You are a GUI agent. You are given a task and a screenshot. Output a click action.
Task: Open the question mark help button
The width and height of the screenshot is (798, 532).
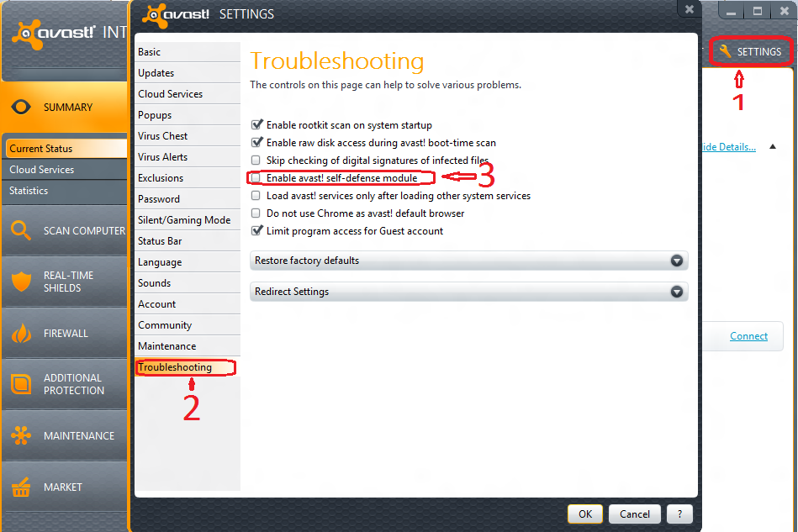point(679,514)
